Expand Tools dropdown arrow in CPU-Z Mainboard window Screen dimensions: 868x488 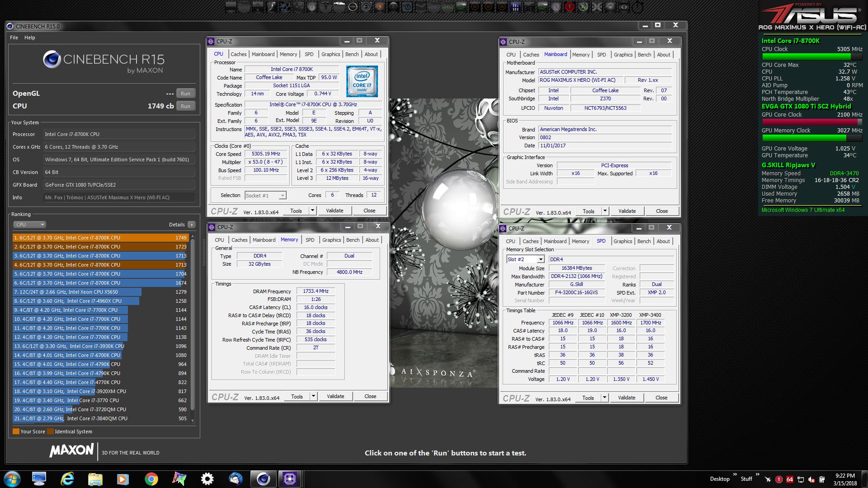(605, 211)
